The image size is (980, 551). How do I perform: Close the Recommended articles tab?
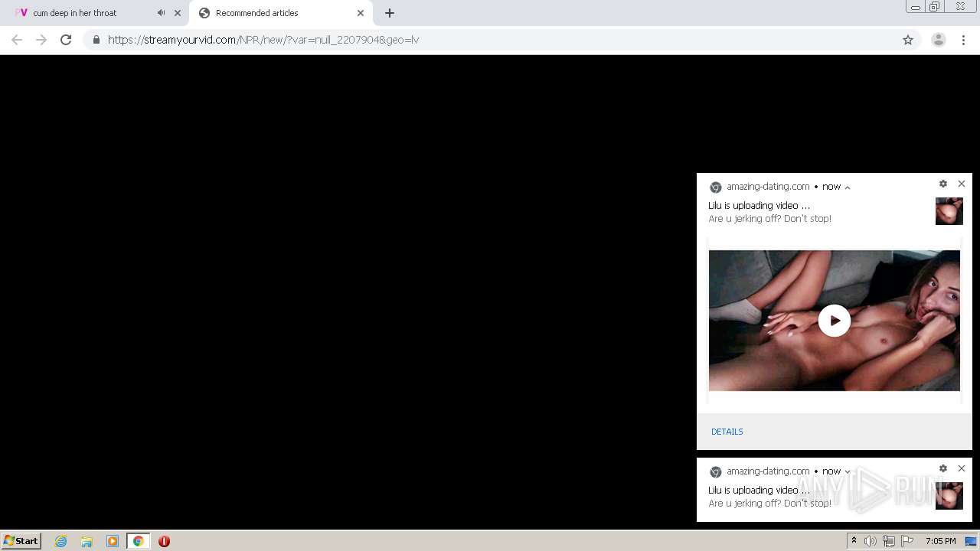tap(361, 13)
